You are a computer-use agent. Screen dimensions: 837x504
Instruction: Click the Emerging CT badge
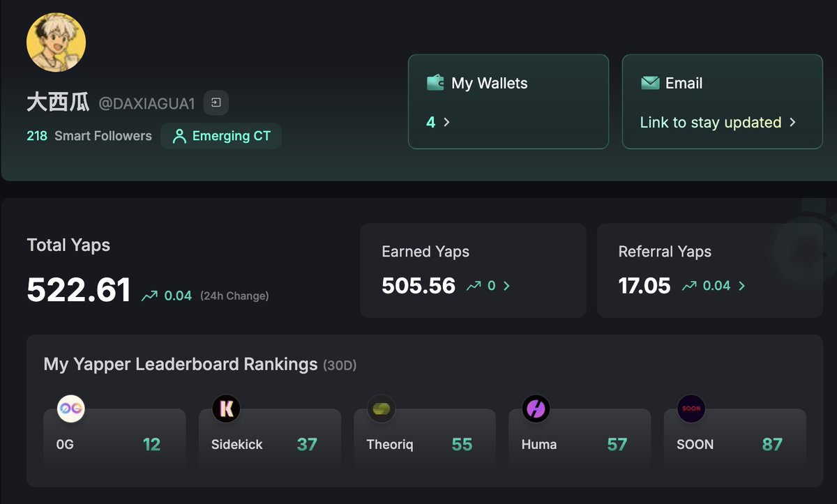coord(221,136)
